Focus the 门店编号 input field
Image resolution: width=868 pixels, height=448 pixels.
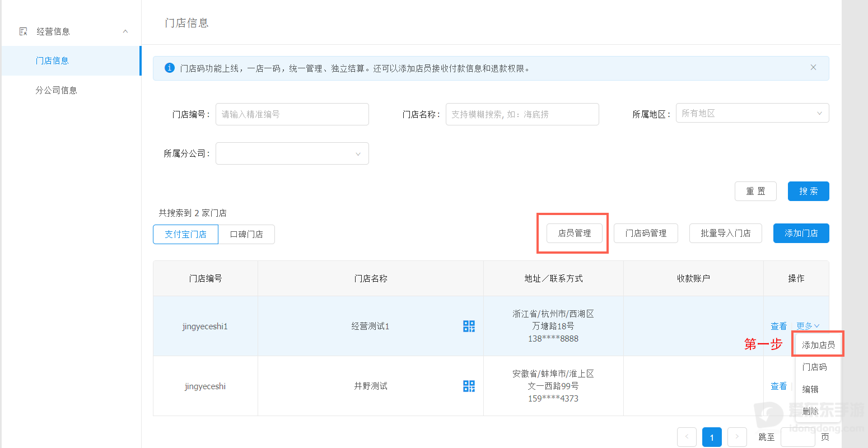click(x=292, y=114)
